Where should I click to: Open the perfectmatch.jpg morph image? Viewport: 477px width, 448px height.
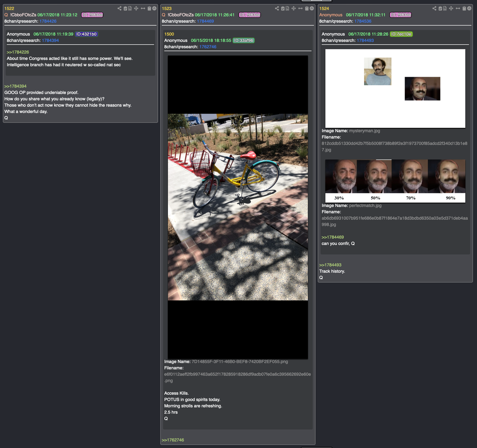[x=395, y=181]
